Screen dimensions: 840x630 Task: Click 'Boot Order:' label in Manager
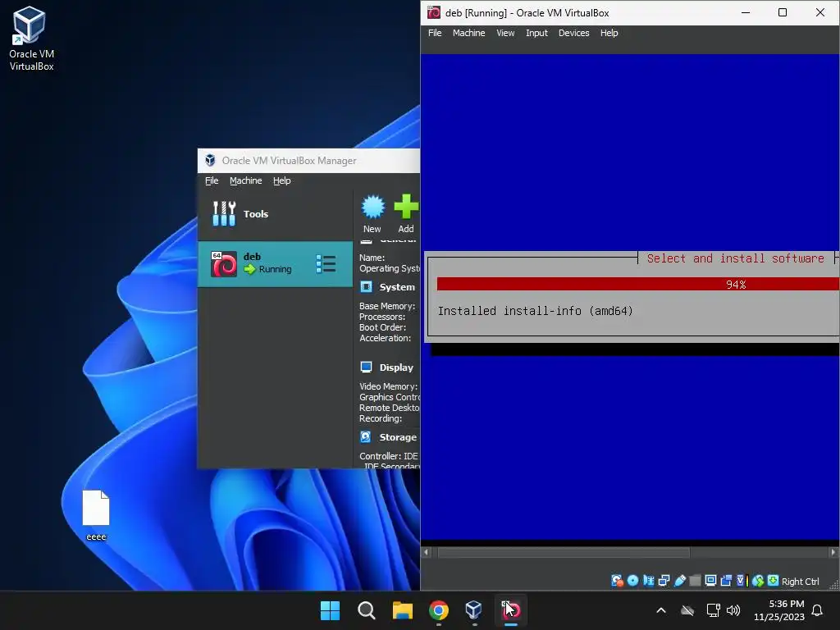tap(382, 327)
